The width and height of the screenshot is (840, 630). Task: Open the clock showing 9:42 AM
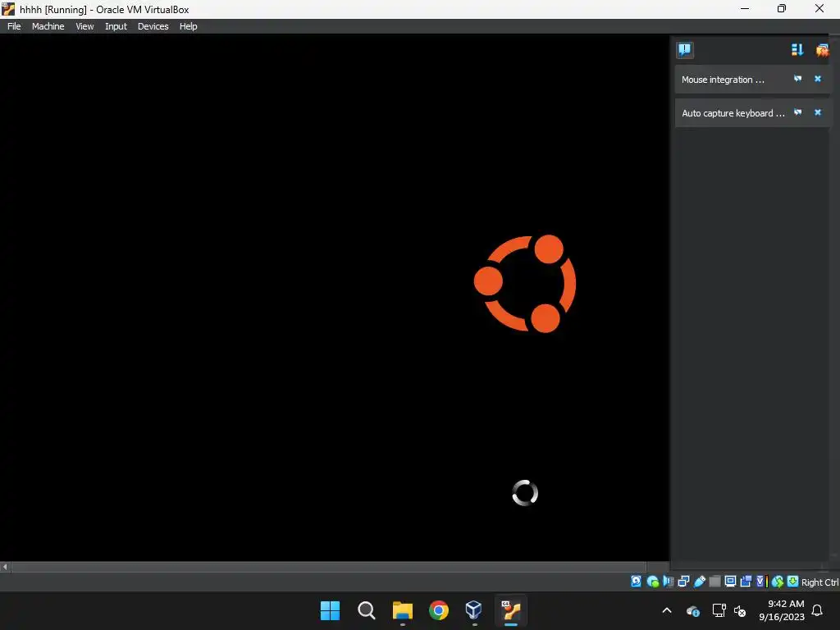click(782, 610)
